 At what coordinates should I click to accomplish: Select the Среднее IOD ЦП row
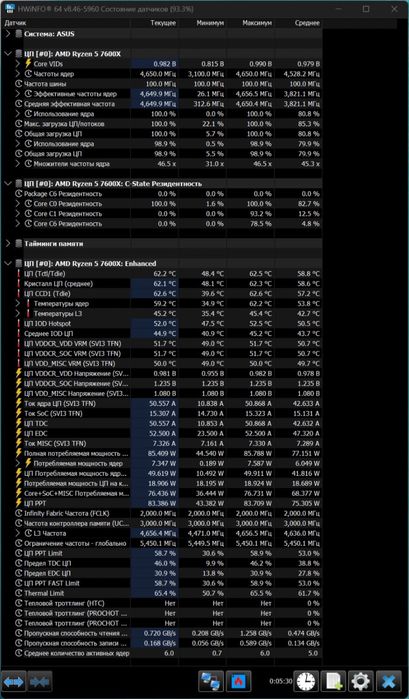point(161,333)
